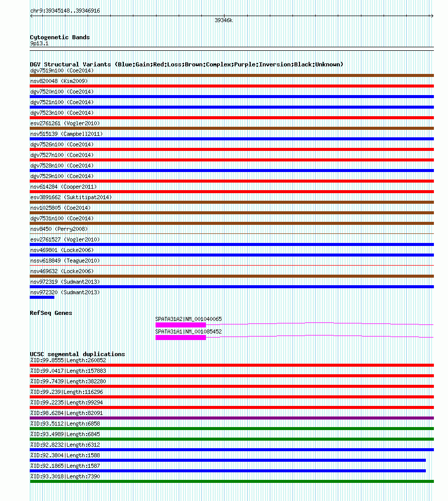Open dgv7529n100 (Coe2014) variant
Image resolution: width=448 pixels, height=501 pixels.
click(x=62, y=176)
